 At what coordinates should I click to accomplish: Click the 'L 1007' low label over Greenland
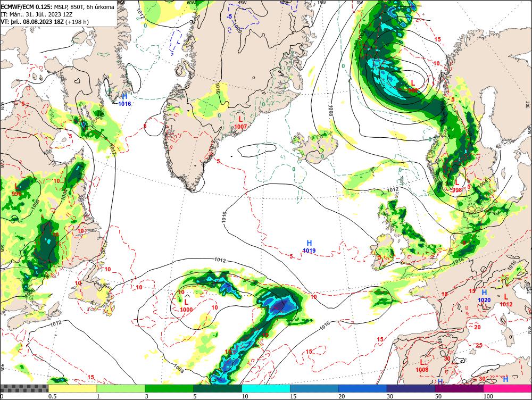pos(240,122)
